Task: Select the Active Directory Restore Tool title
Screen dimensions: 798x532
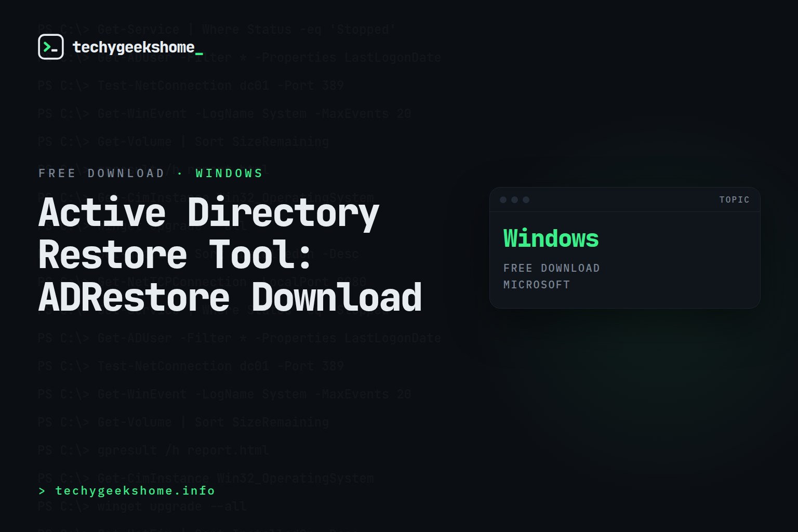Action: click(230, 255)
